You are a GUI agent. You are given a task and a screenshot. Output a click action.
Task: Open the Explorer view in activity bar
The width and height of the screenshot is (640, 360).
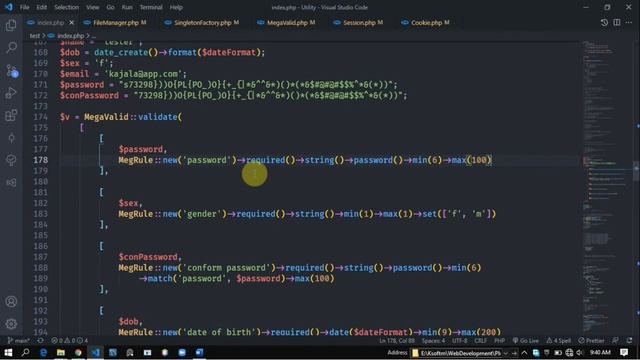point(11,25)
